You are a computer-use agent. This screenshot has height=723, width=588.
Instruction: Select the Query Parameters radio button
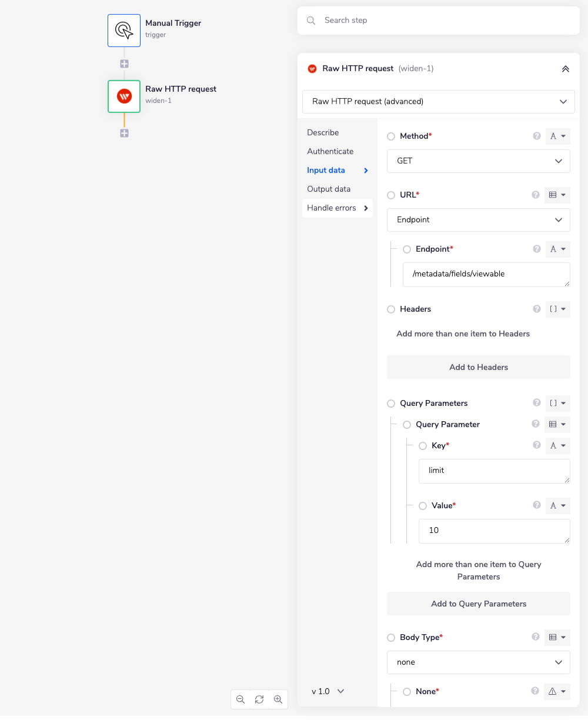tap(391, 404)
